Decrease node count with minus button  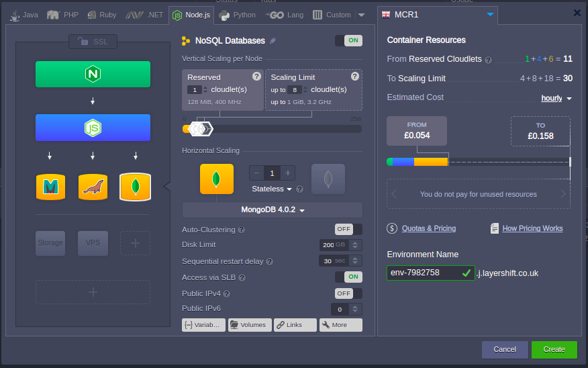click(x=257, y=173)
